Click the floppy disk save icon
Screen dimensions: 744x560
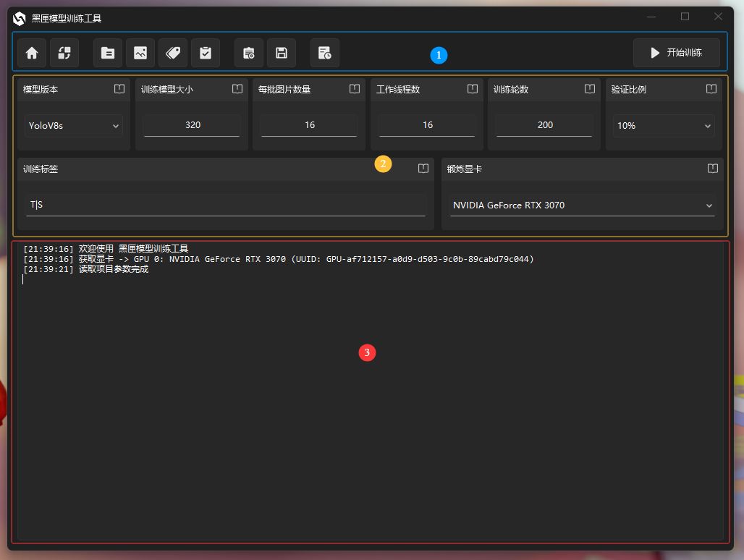pos(282,53)
